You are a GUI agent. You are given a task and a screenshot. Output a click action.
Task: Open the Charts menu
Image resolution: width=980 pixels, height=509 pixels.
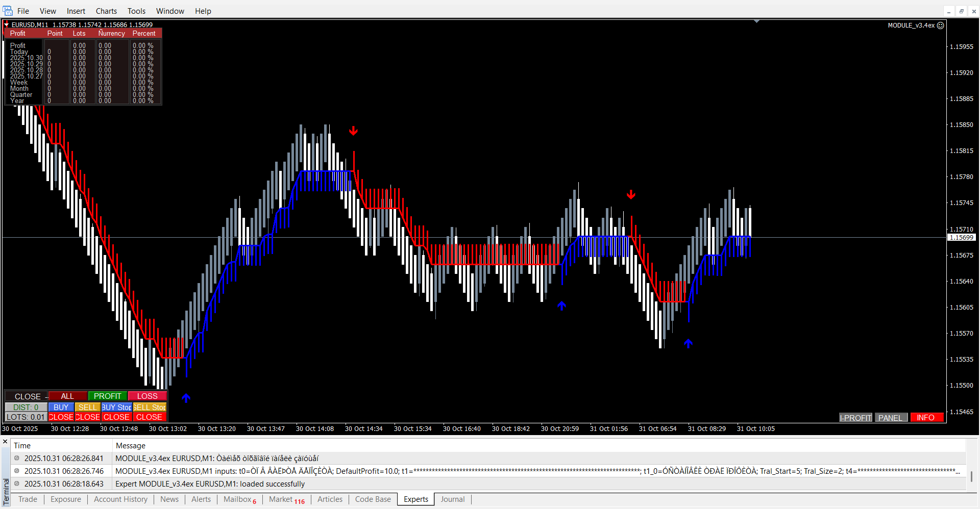point(106,11)
